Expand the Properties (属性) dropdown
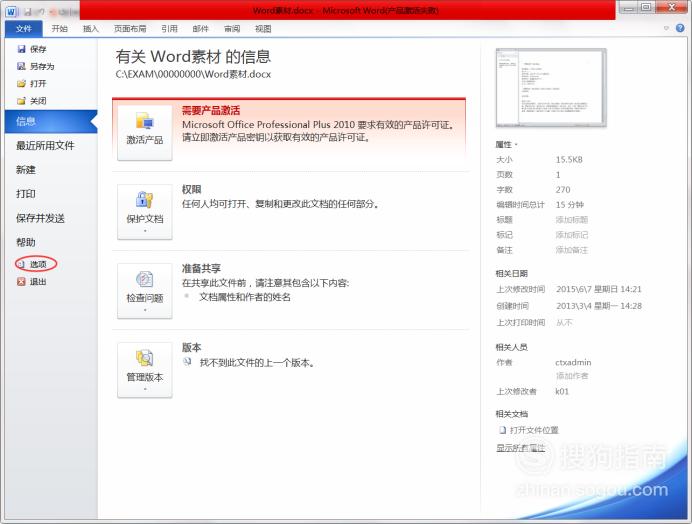Viewport: 692px width, 524px height. click(507, 144)
